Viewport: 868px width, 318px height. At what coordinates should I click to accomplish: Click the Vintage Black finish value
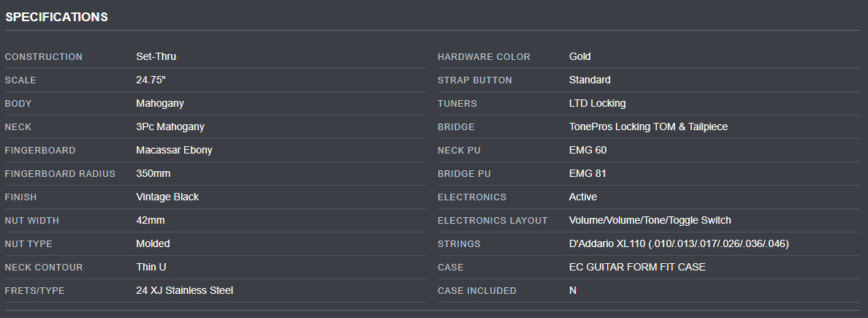pyautogui.click(x=167, y=197)
